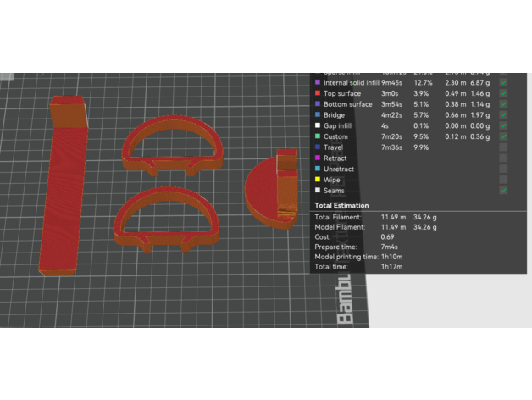Hide Bridge lines using its checkbox
Screen dimensions: 532x400
[503, 115]
